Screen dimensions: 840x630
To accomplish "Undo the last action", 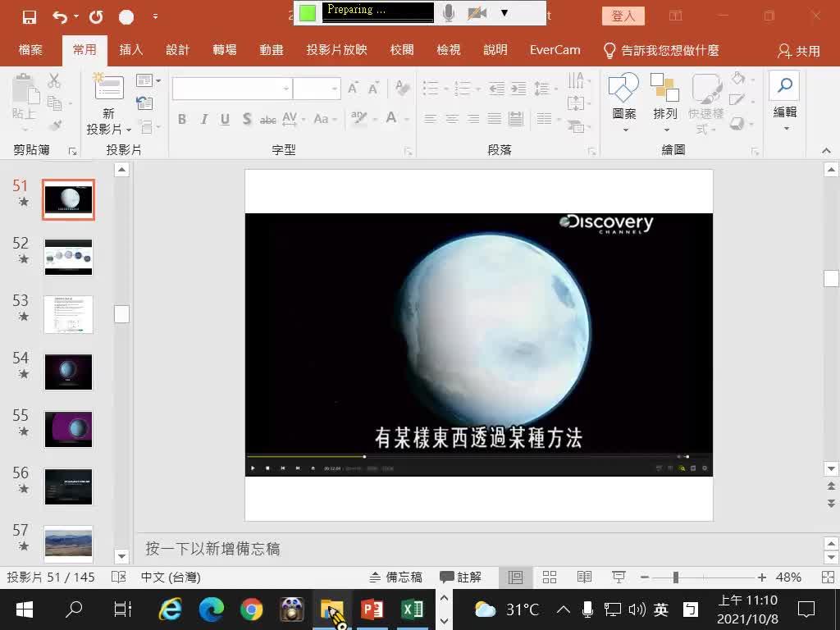I will coord(59,17).
